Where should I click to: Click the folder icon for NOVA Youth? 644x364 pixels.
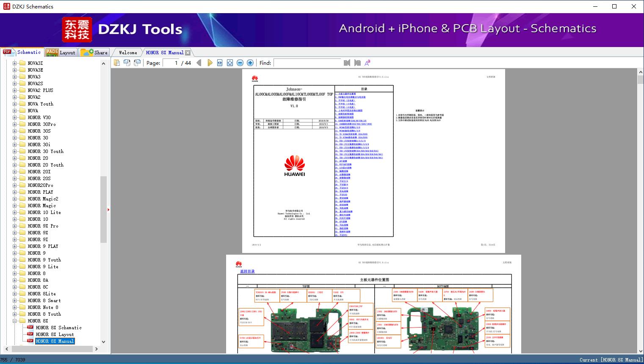click(x=22, y=104)
